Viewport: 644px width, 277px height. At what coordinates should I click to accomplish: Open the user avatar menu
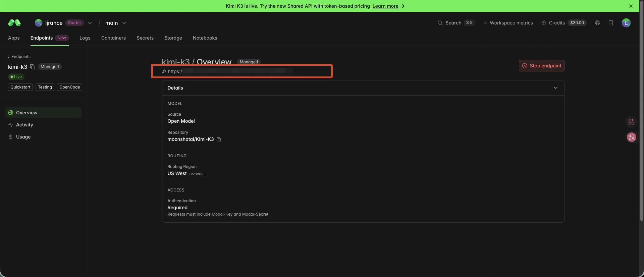(x=626, y=23)
